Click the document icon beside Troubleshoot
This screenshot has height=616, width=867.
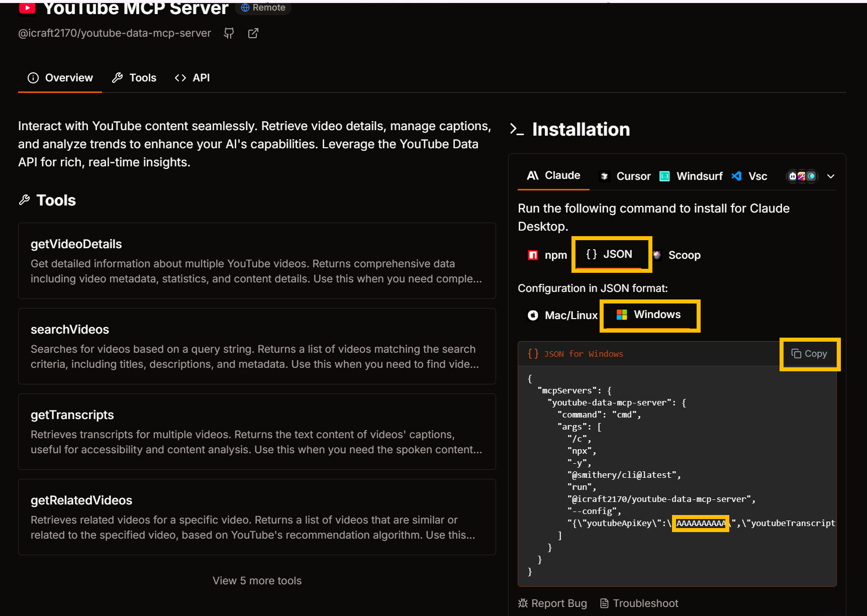point(605,603)
